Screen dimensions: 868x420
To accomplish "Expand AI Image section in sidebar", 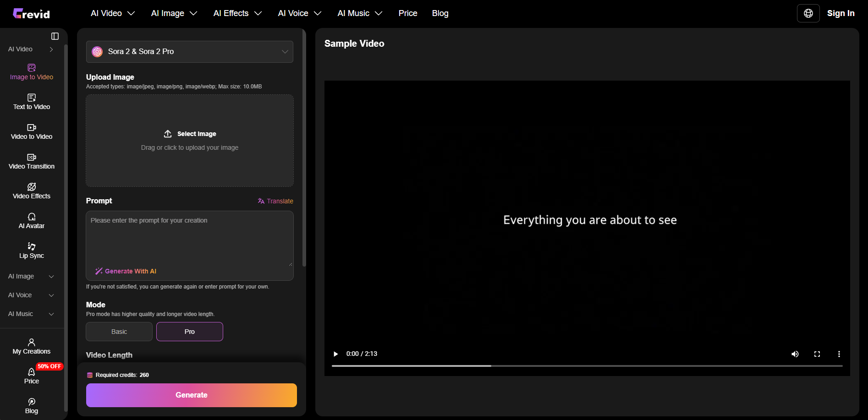I will coord(31,276).
